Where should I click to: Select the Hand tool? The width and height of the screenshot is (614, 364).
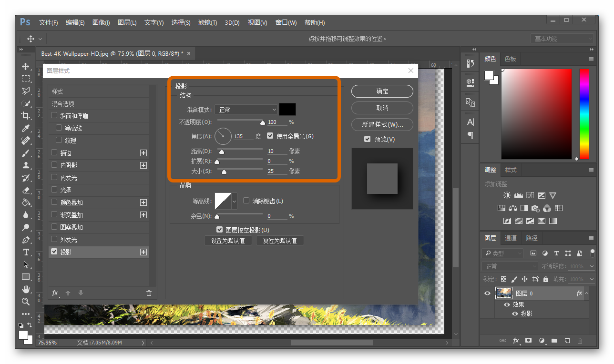(x=26, y=289)
